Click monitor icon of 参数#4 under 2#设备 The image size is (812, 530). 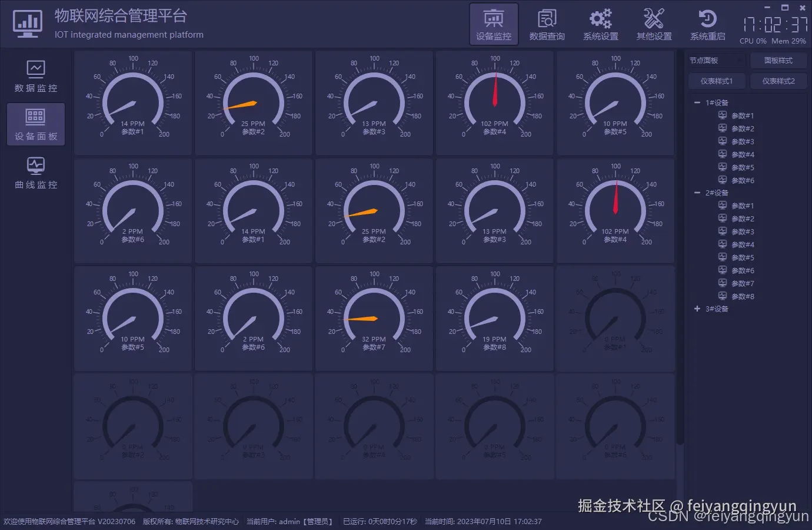[x=723, y=244]
